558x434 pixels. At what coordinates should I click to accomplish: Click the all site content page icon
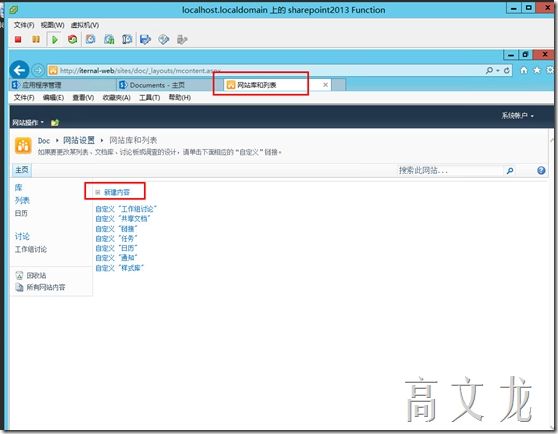click(x=19, y=287)
